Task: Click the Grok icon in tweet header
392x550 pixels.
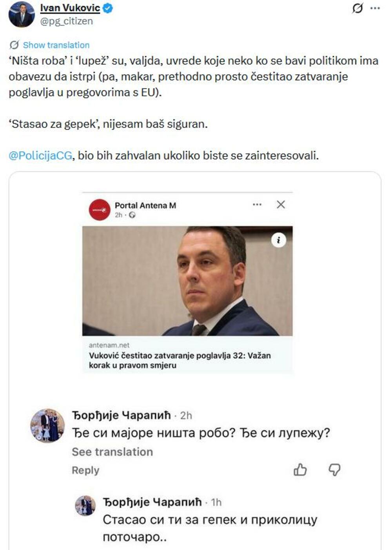Action: point(357,8)
